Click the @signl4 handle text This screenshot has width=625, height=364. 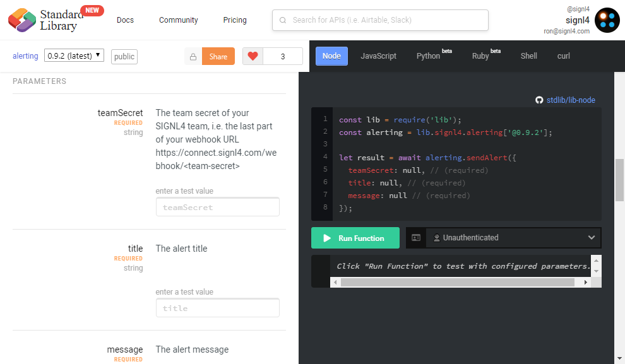(578, 9)
